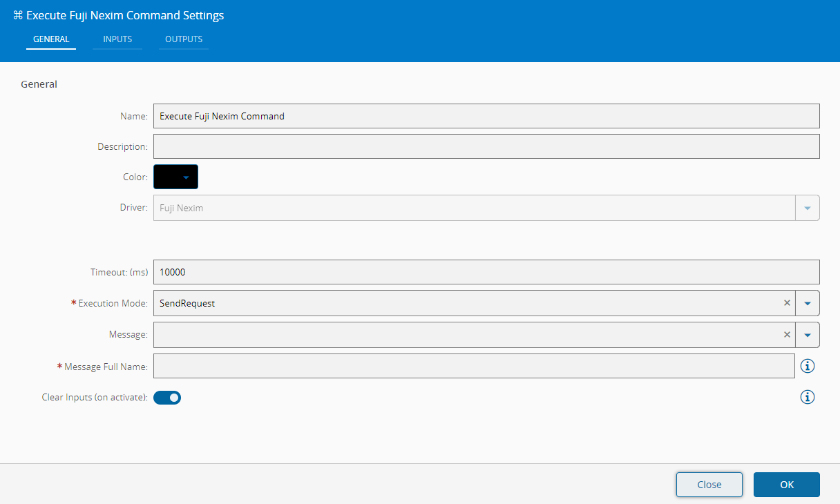Click the Message Full Name field
840x504 pixels.
click(473, 366)
